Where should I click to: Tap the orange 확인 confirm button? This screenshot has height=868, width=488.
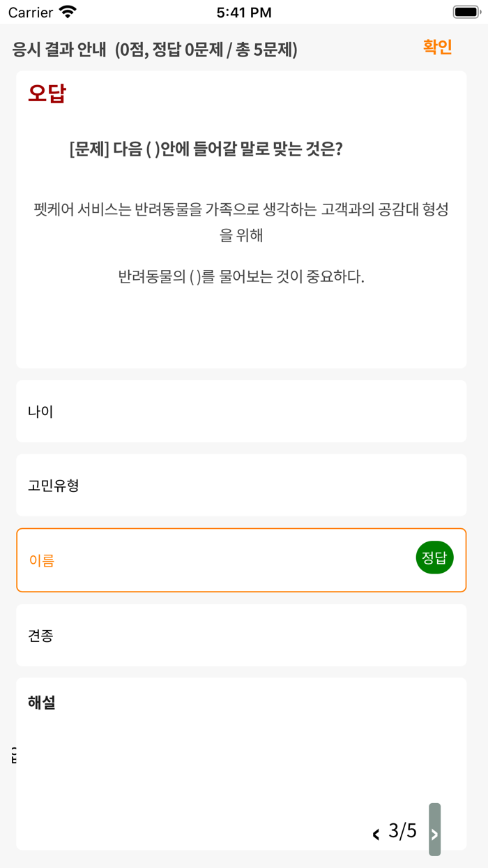coord(436,46)
